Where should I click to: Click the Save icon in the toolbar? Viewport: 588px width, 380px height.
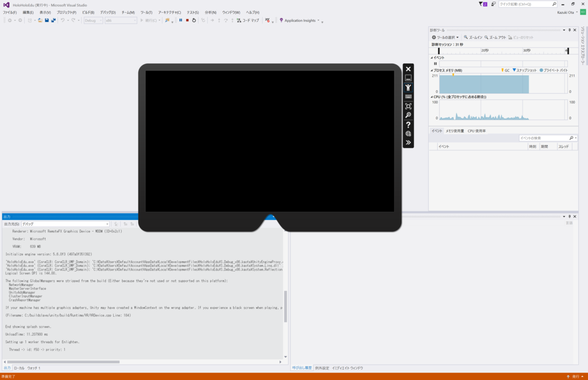tap(47, 20)
